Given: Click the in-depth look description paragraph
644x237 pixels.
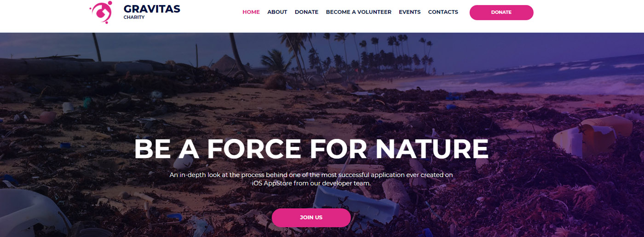Looking at the screenshot, I should tap(311, 179).
